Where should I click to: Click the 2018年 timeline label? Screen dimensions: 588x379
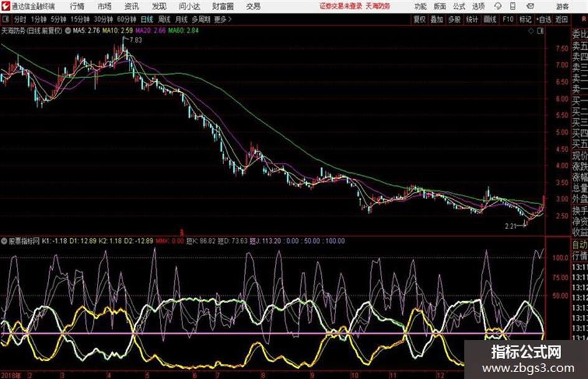click(11, 375)
